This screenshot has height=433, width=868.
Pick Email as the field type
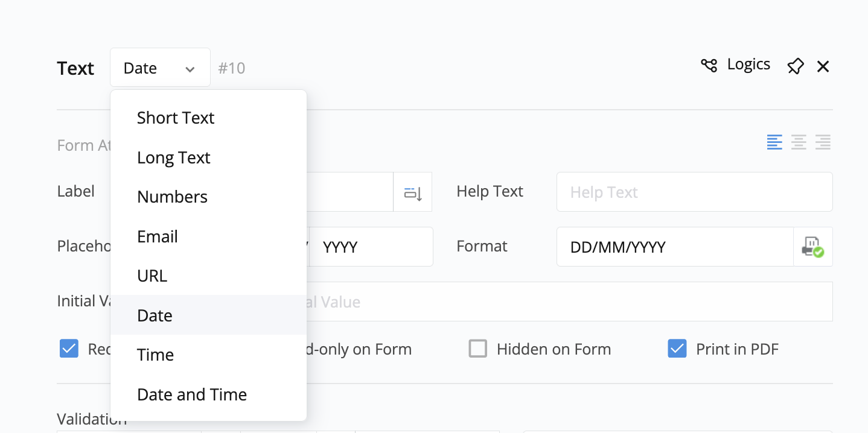tap(158, 236)
